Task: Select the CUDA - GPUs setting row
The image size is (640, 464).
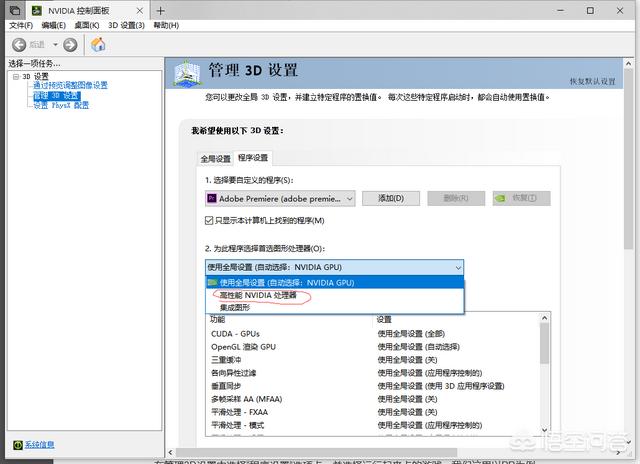Action: point(374,334)
